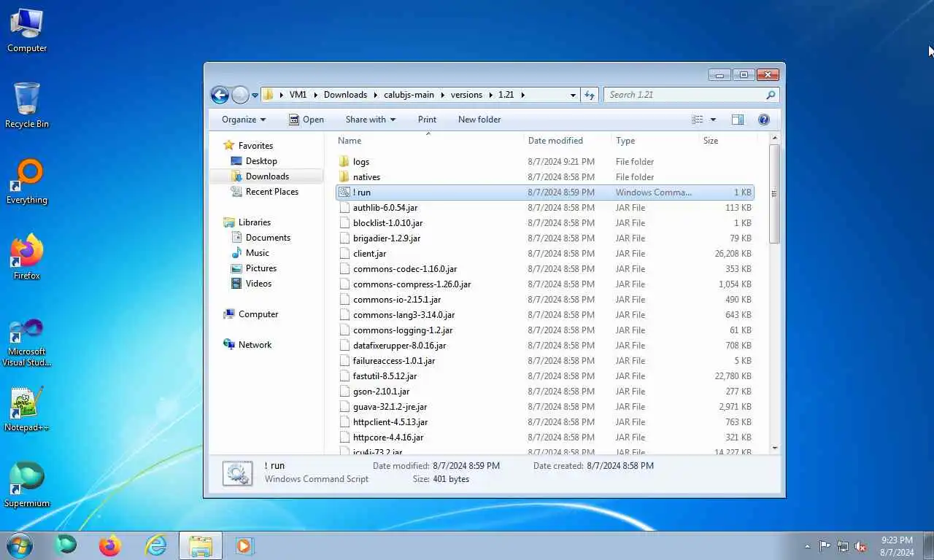Click the gson-2.10.1.jar file icon
The image size is (934, 560).
point(344,392)
